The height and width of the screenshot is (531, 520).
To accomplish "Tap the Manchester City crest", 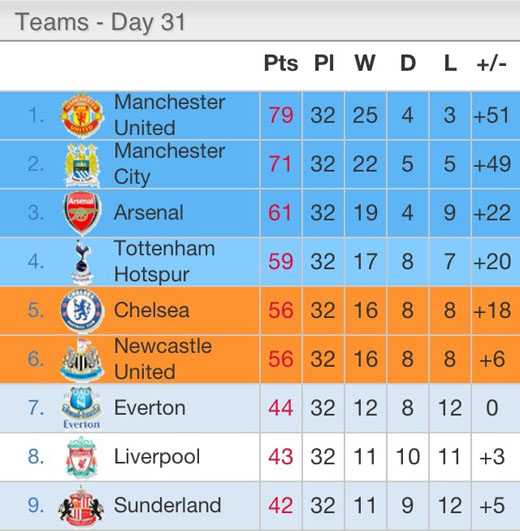I will coord(82,165).
